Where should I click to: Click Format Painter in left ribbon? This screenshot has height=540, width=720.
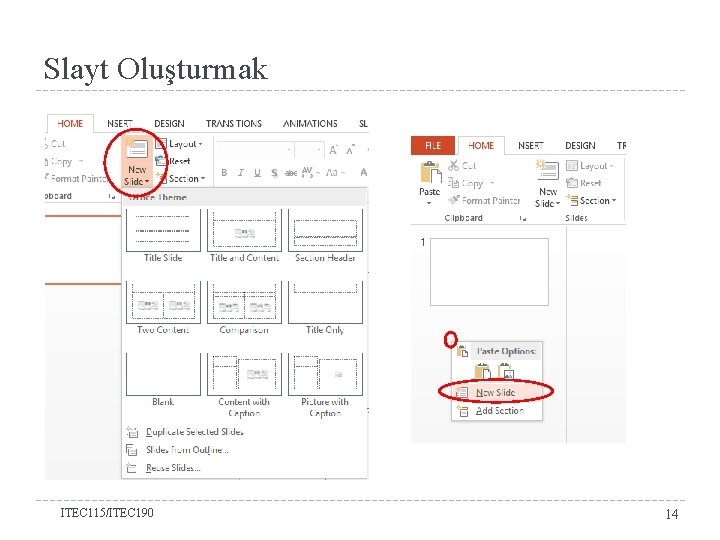coord(77,178)
